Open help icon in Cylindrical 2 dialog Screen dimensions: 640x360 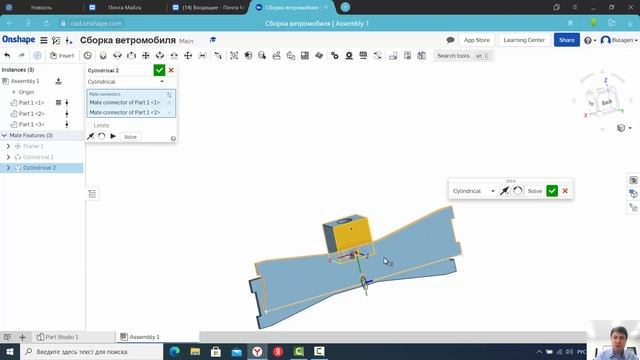[x=173, y=139]
